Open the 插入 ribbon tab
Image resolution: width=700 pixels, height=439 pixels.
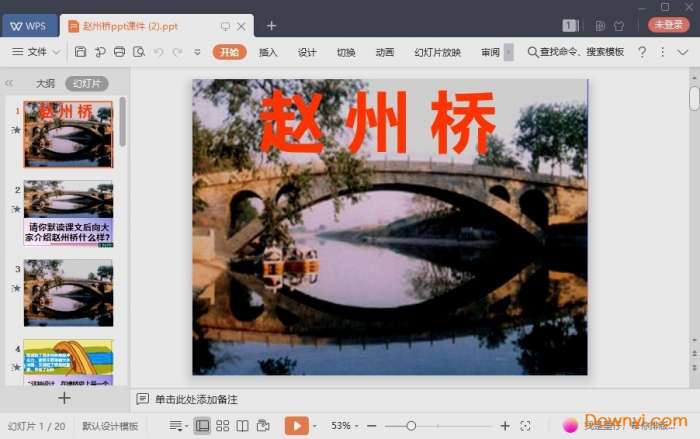pos(268,52)
